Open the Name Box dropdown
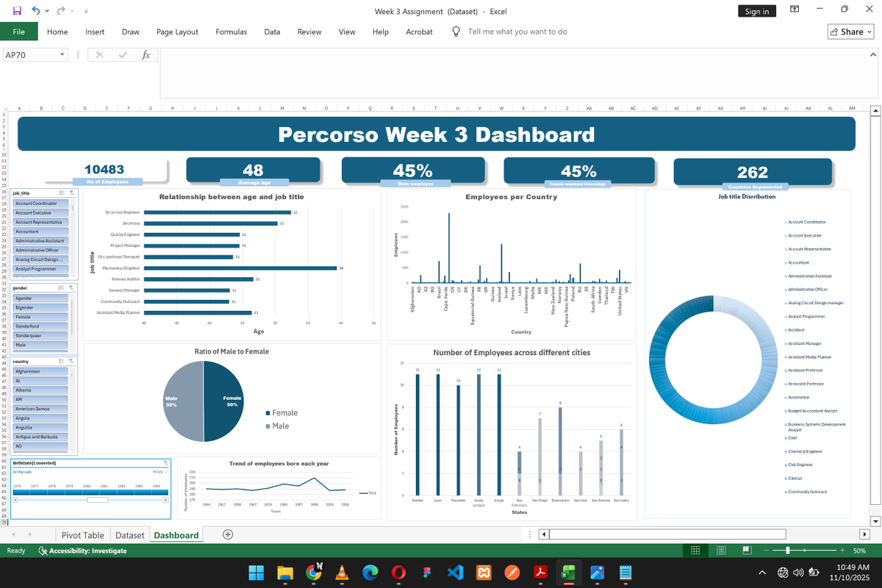The image size is (882, 588). click(62, 54)
